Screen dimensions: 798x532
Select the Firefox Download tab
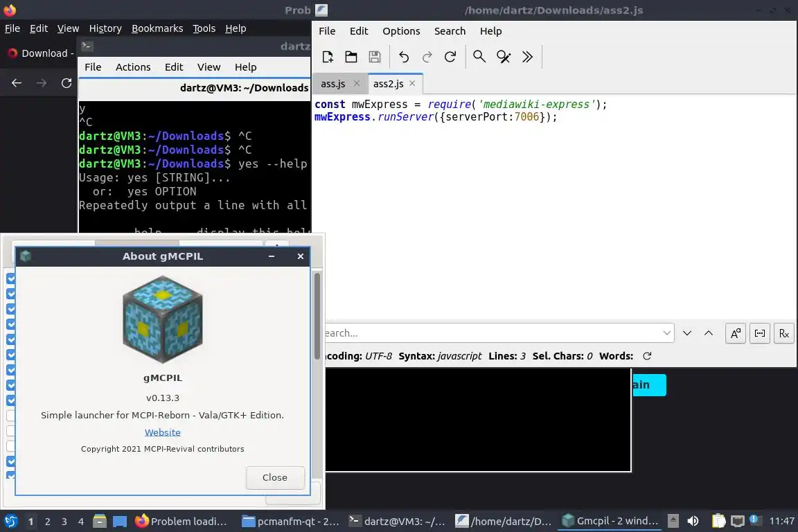point(41,53)
